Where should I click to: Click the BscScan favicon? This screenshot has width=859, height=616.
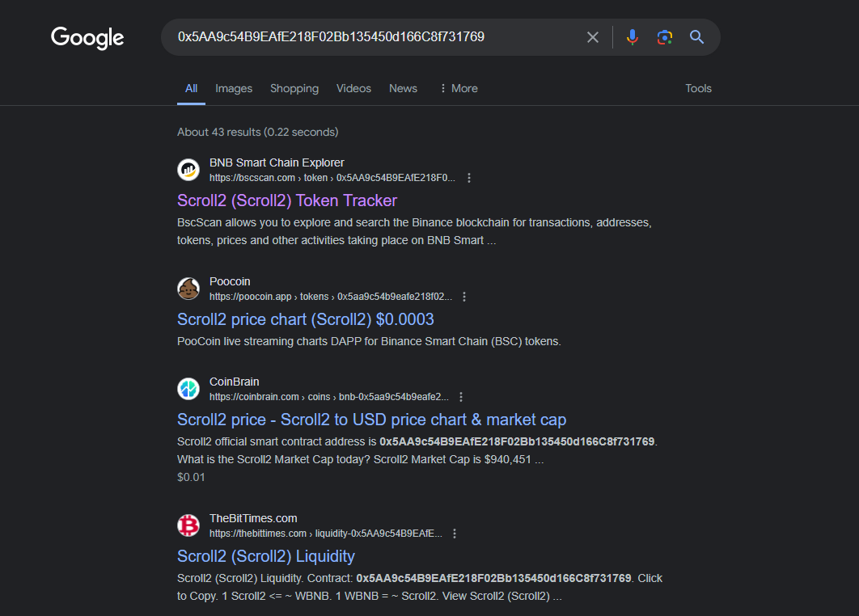click(x=188, y=170)
